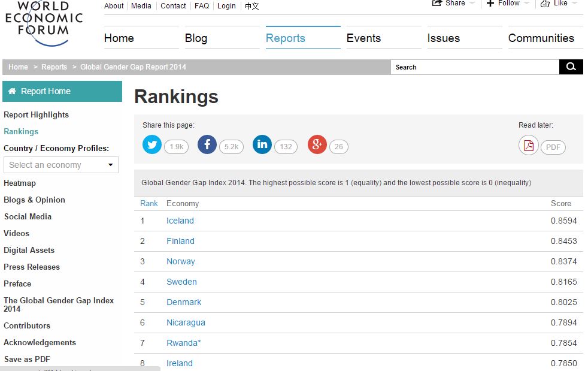Viewport: 588px width, 371px height.
Task: Sort by the Rank column header
Action: point(149,203)
